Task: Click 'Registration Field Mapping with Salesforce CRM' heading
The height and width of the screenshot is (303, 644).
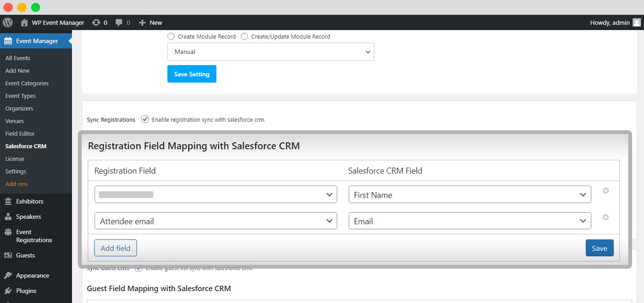Action: point(194,146)
